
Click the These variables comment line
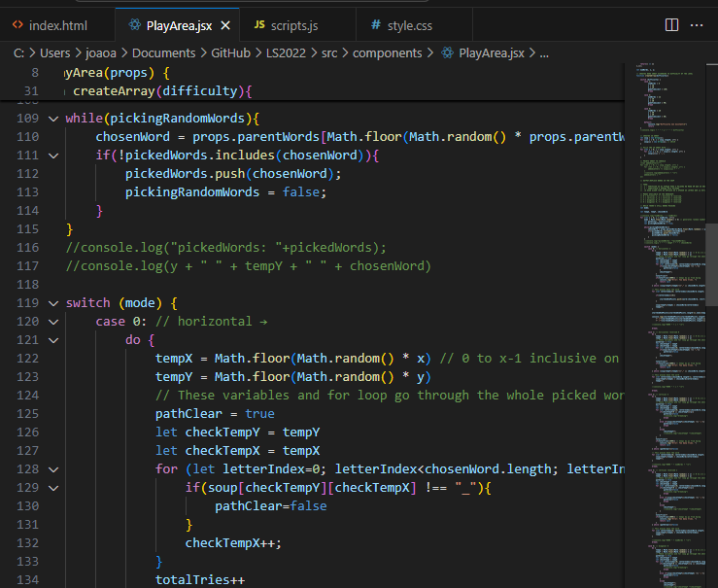click(x=390, y=396)
